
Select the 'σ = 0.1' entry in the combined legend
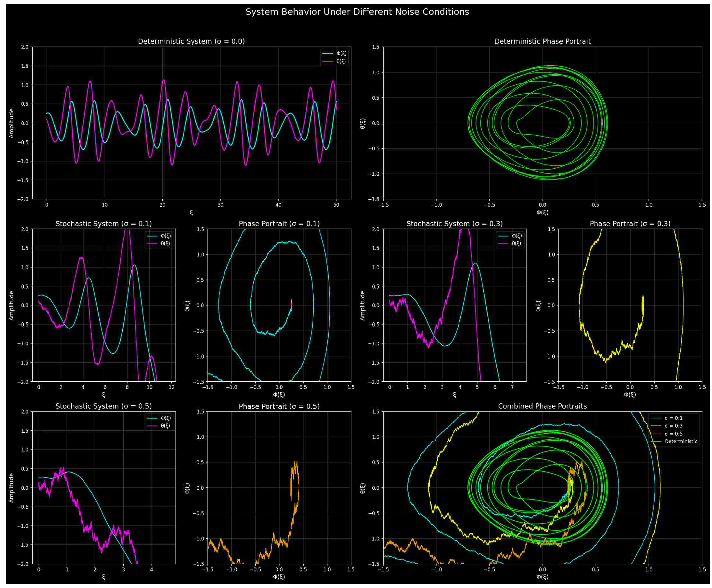tap(673, 418)
